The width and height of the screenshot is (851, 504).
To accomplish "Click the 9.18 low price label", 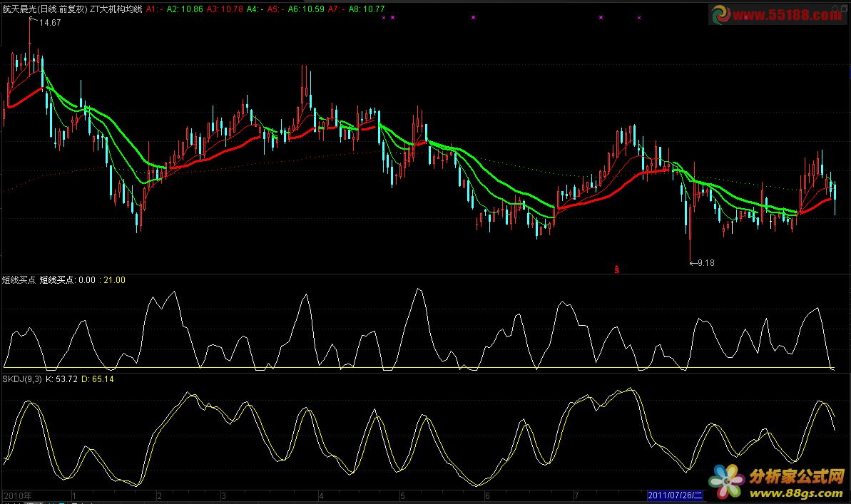I will [706, 263].
